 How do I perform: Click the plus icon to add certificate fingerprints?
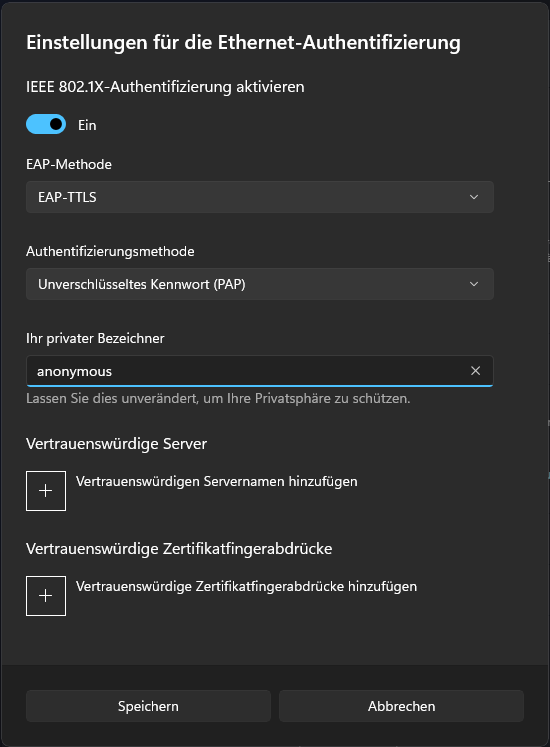point(46,596)
